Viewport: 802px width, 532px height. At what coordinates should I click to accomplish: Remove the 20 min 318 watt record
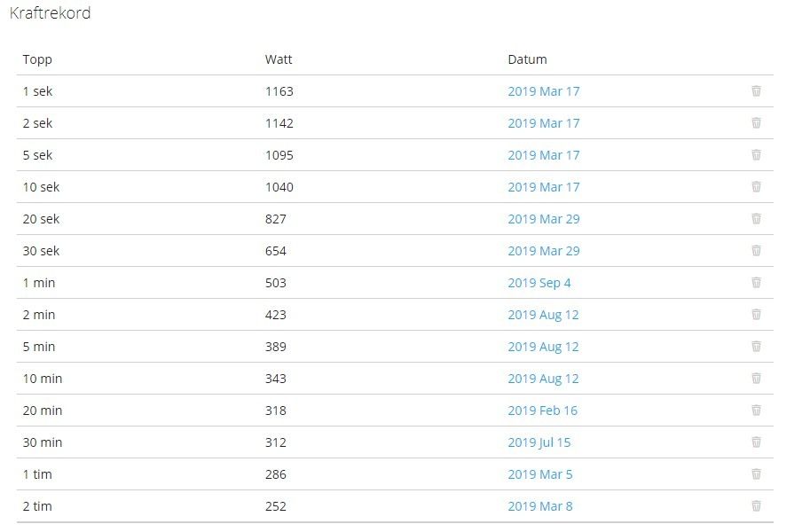[756, 411]
